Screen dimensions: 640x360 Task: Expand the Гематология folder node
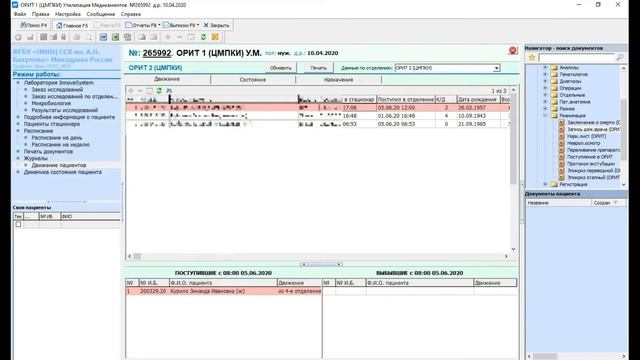(x=545, y=74)
